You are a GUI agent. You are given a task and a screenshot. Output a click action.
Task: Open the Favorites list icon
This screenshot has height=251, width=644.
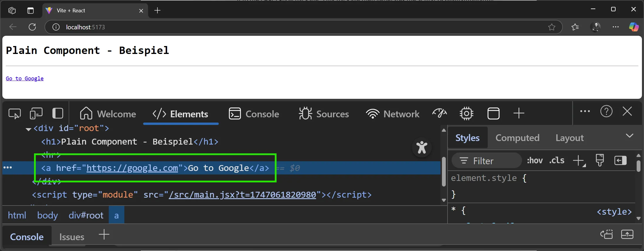click(575, 27)
